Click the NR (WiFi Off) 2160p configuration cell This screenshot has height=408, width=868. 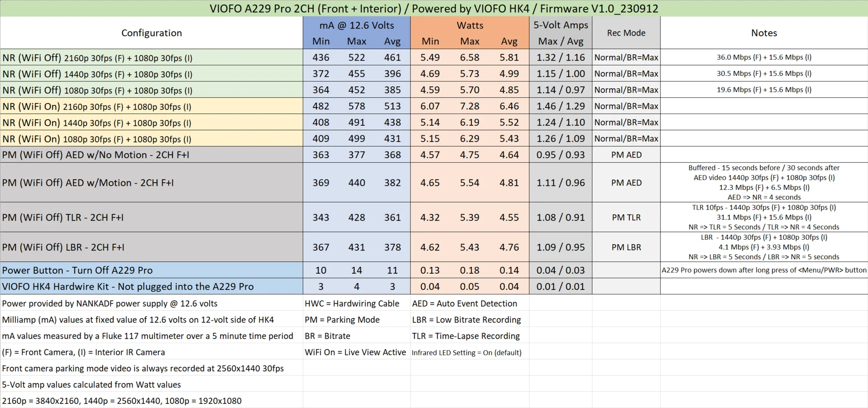(x=151, y=57)
